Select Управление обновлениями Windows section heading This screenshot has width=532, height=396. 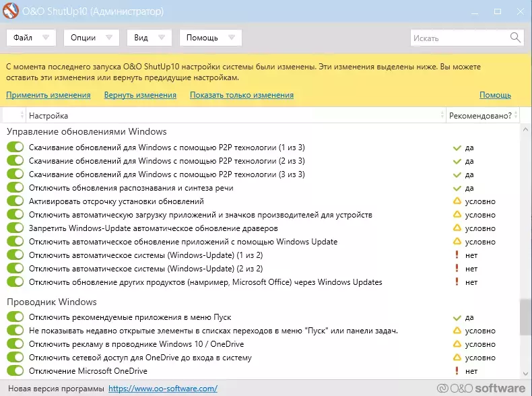tap(86, 131)
